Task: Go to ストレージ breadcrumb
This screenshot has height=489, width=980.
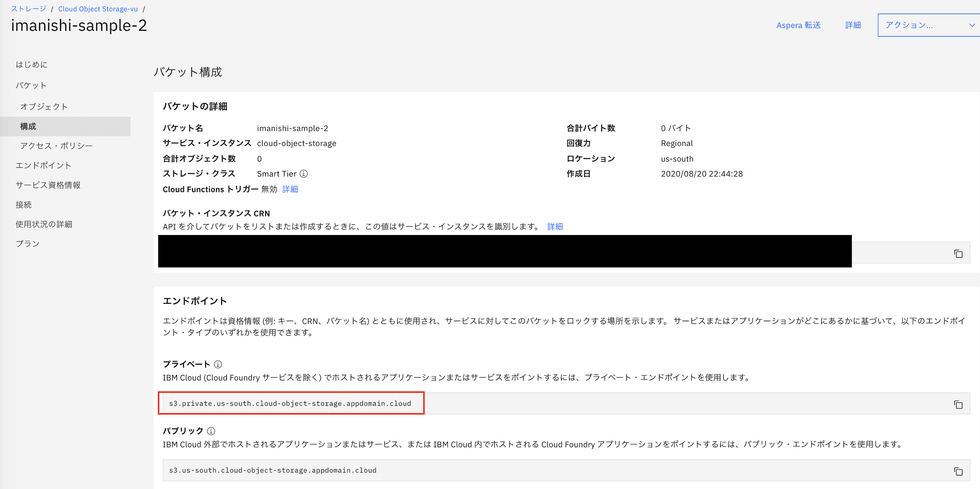Action: (x=28, y=9)
